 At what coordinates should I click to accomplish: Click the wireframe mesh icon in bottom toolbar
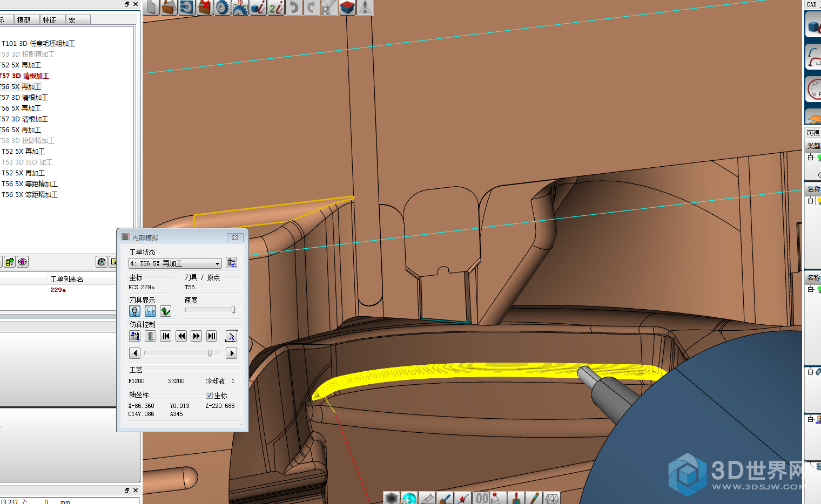(551, 498)
